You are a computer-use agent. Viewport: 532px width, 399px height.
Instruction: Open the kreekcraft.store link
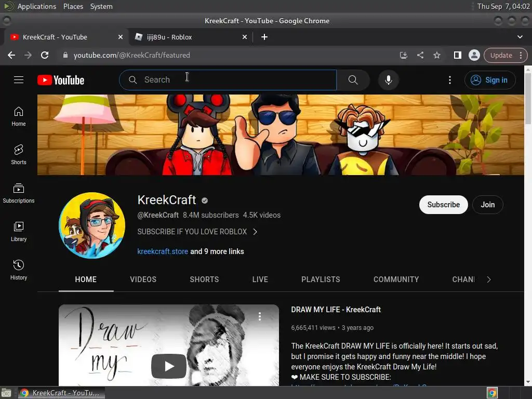pyautogui.click(x=163, y=251)
